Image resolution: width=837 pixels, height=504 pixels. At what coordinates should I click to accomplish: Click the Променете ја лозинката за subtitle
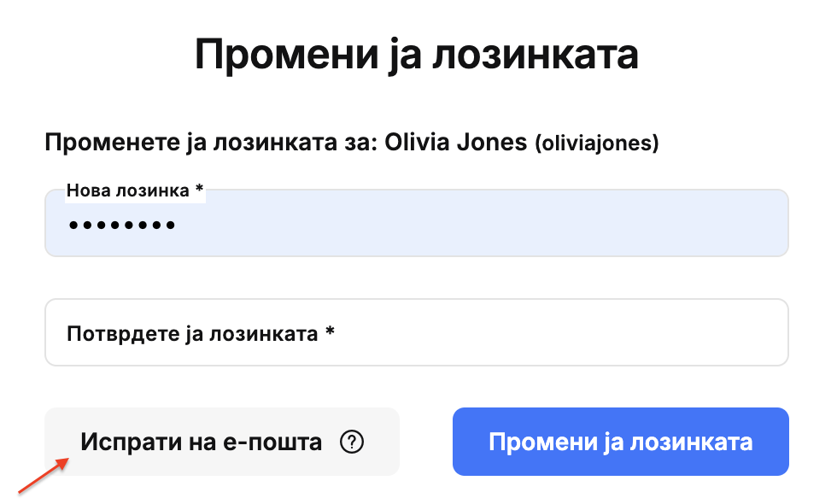tap(212, 143)
